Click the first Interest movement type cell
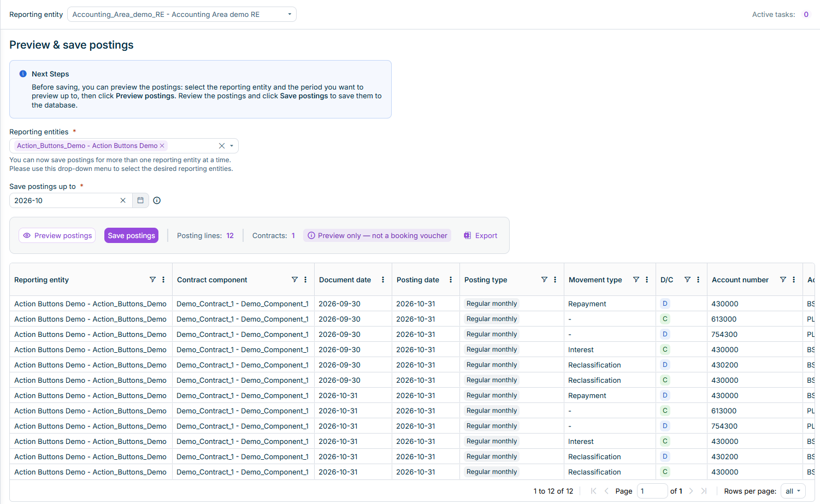The image size is (820, 504). 581,349
